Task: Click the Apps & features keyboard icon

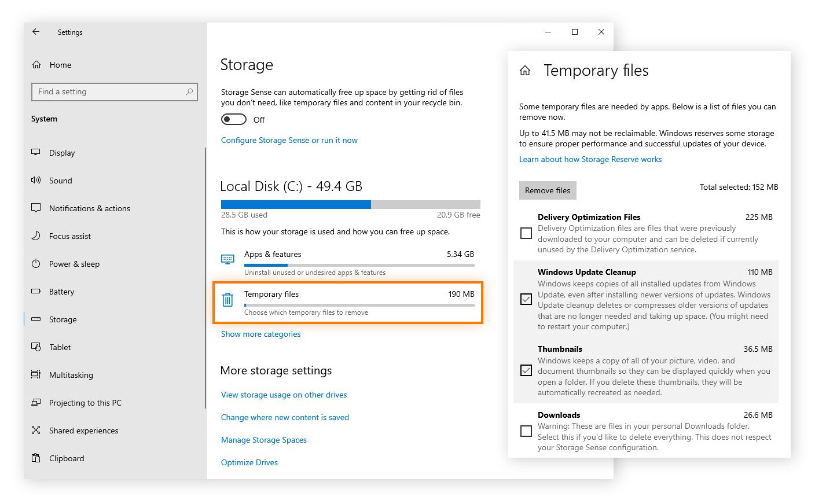Action: tap(227, 259)
